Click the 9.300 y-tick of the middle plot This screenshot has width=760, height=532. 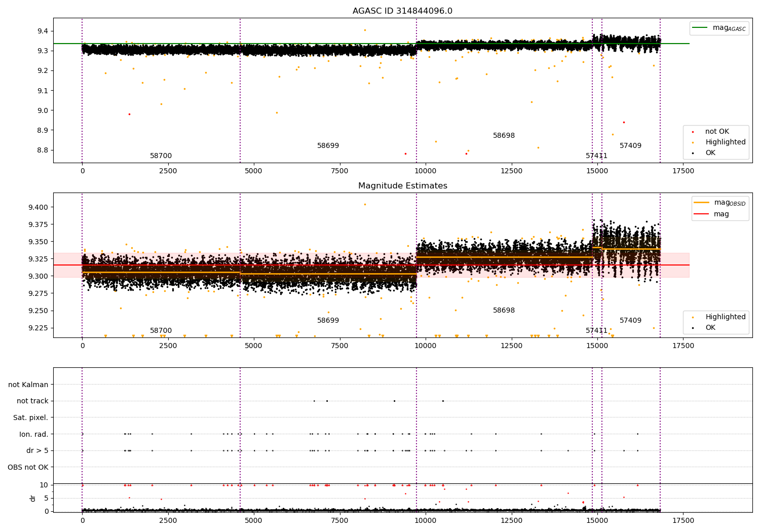(39, 276)
